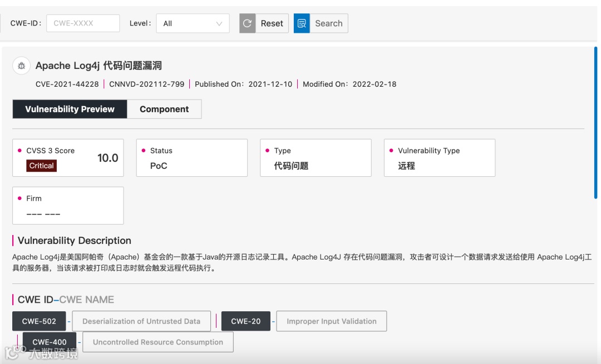Click the CVE-2021-44228 identifier
The height and width of the screenshot is (364, 601).
coord(67,84)
